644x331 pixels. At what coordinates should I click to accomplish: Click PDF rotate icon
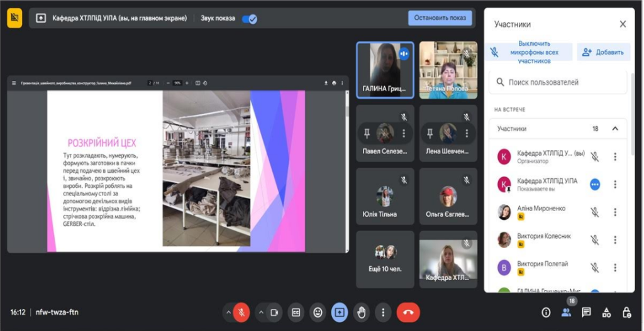pyautogui.click(x=205, y=83)
